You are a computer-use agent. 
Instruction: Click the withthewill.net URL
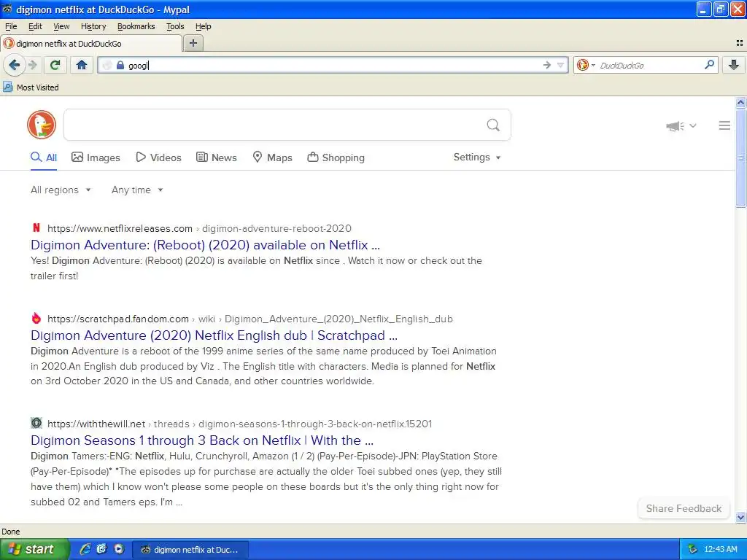click(x=96, y=424)
